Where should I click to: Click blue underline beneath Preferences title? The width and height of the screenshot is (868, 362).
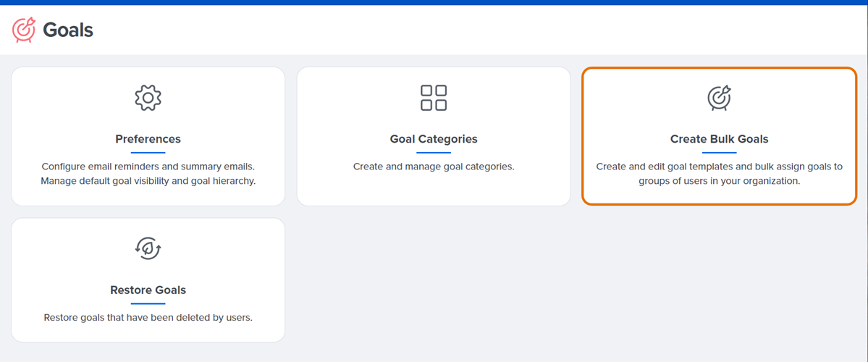tap(148, 152)
